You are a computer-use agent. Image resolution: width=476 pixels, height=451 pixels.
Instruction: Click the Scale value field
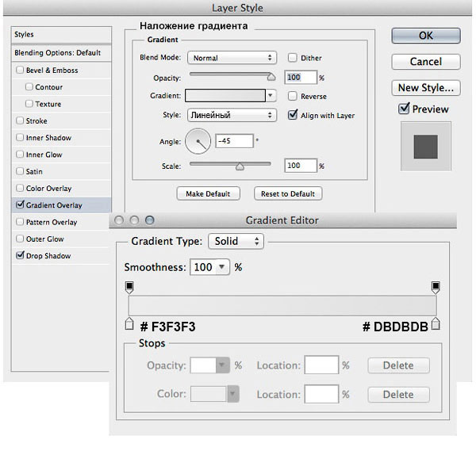tap(301, 166)
